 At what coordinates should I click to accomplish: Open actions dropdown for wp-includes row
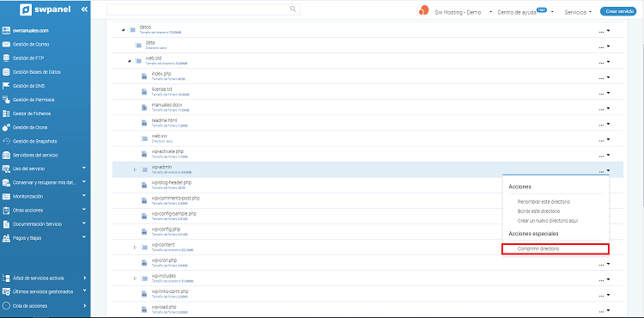click(x=604, y=279)
